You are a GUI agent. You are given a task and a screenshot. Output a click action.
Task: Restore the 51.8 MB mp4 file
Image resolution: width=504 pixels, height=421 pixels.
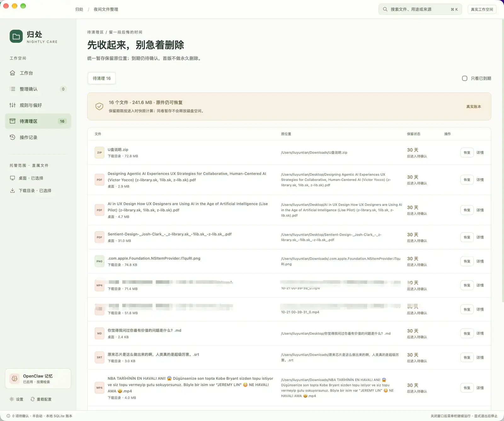pos(467,309)
